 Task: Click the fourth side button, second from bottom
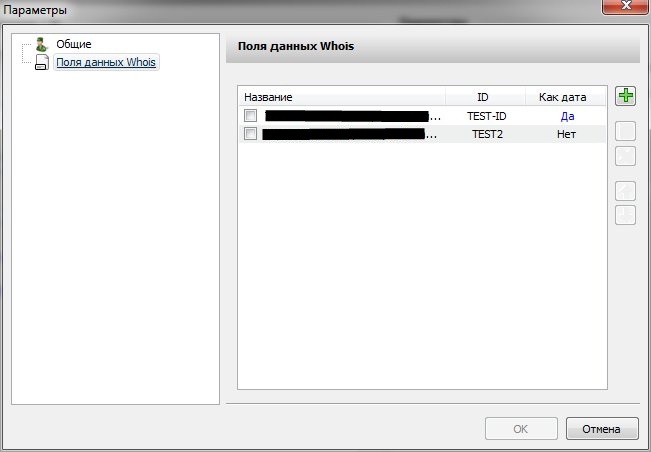[x=626, y=190]
